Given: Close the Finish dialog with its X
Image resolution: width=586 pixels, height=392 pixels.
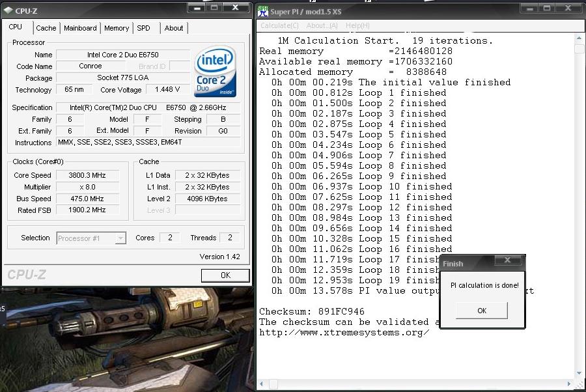Looking at the screenshot, I should (x=507, y=260).
